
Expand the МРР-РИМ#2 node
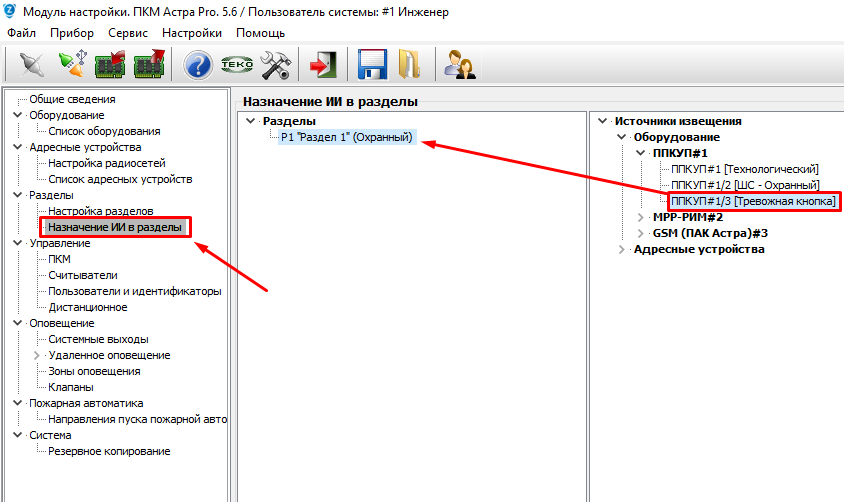(x=641, y=217)
